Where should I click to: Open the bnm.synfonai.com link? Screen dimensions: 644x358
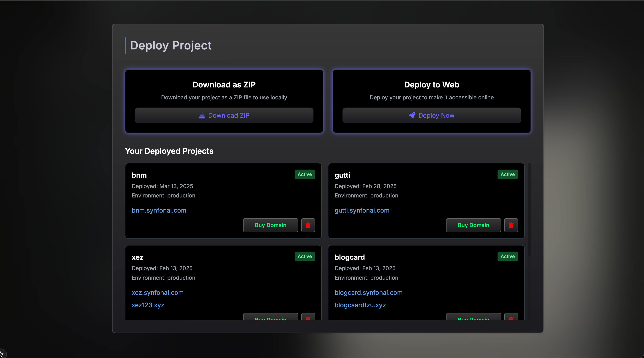[159, 210]
